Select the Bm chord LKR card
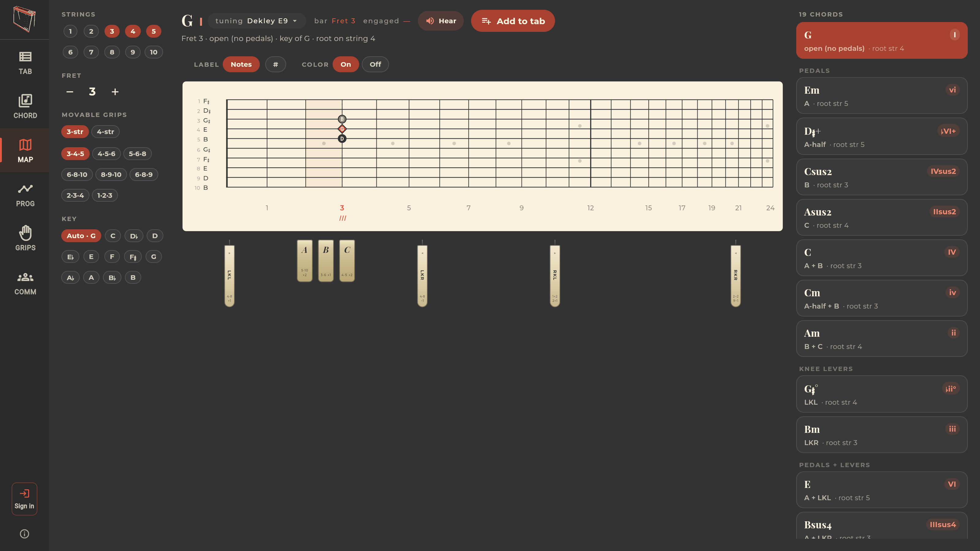The image size is (980, 551). tap(882, 435)
